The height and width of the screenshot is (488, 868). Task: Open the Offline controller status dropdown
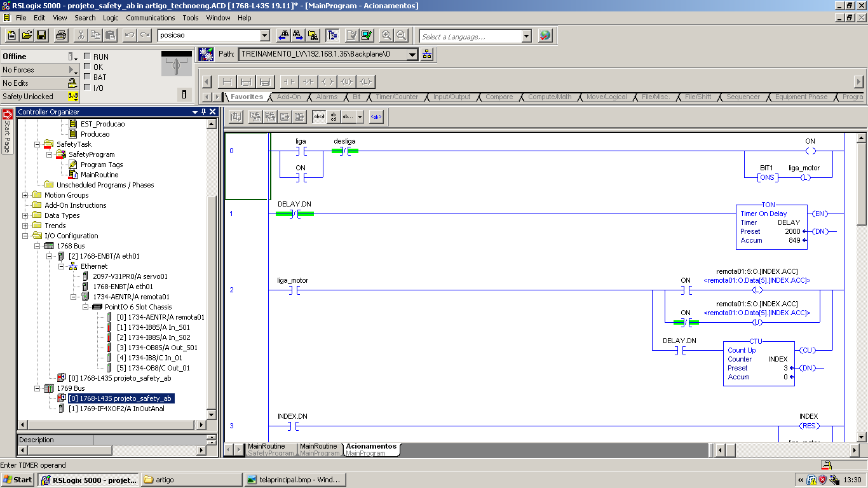tap(72, 57)
